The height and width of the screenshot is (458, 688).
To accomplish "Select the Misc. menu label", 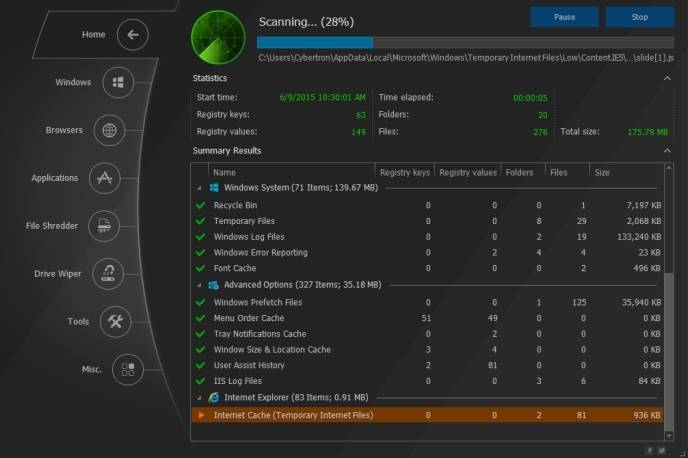I will point(92,369).
